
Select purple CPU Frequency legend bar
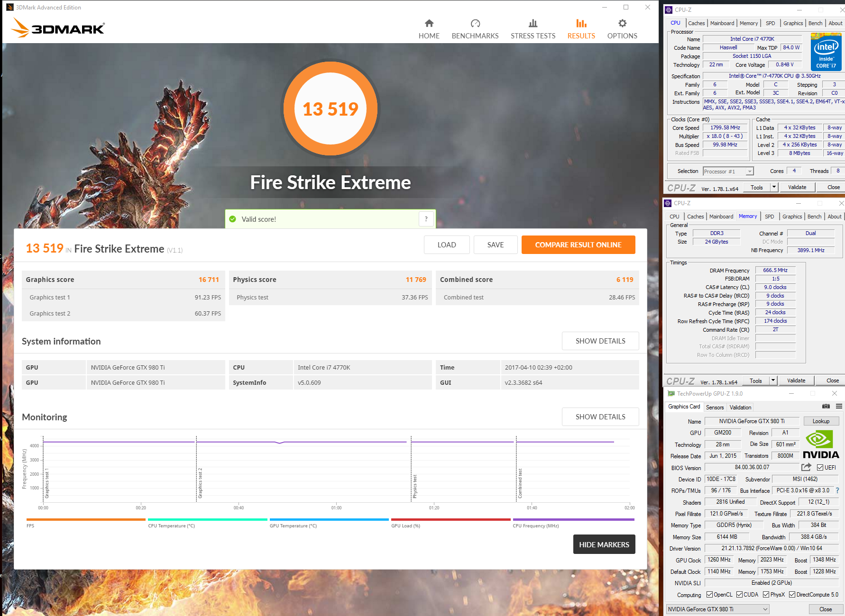tap(573, 520)
